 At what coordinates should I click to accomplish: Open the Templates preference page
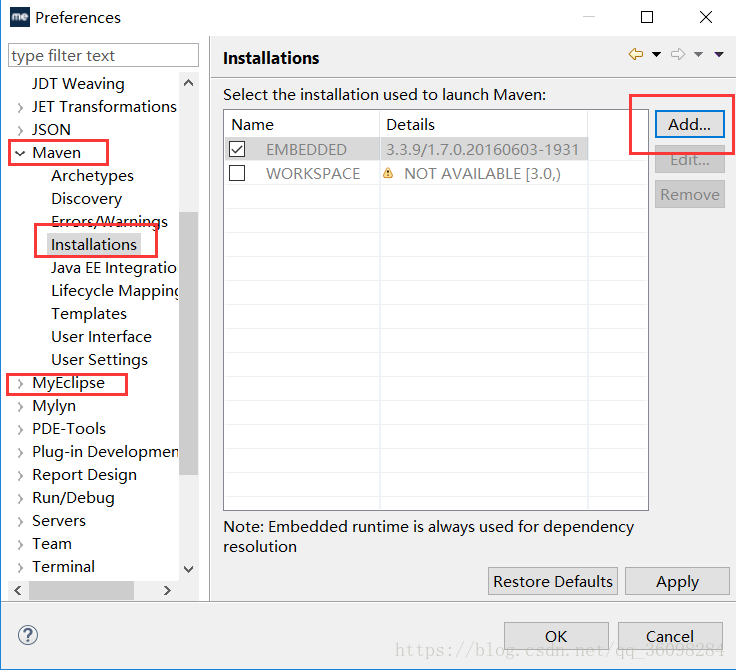pos(89,314)
